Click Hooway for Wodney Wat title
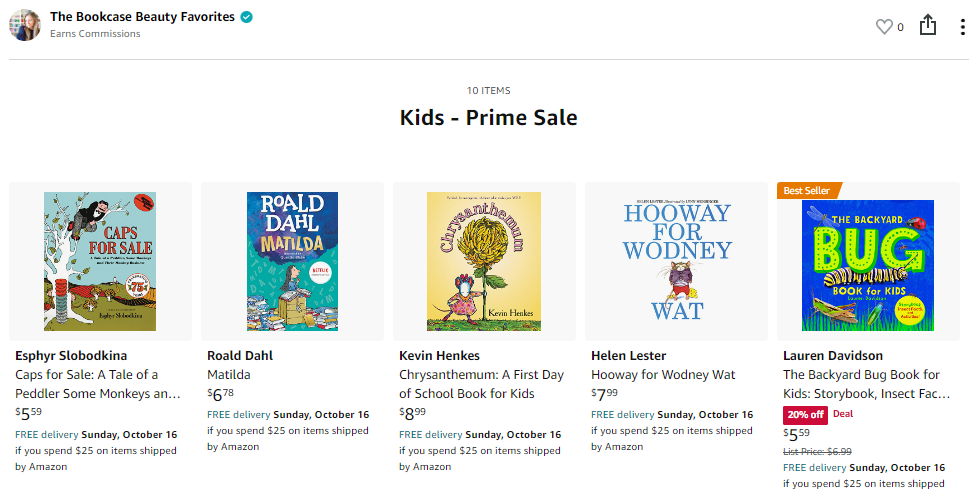 [663, 375]
